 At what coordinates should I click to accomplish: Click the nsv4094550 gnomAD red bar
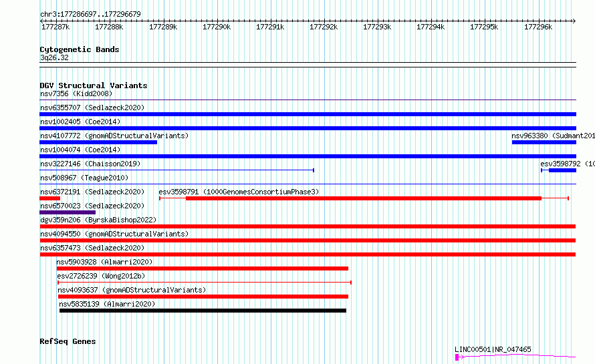(308, 240)
